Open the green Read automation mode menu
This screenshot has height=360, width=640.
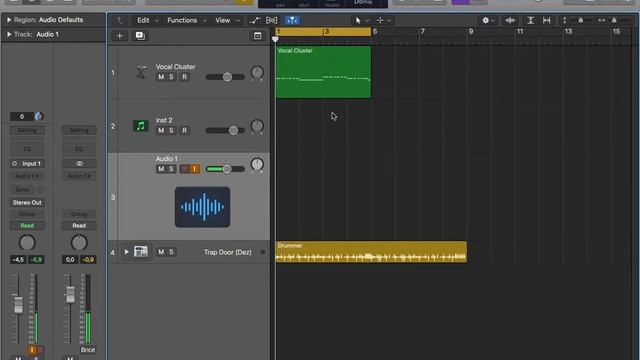pos(27,226)
